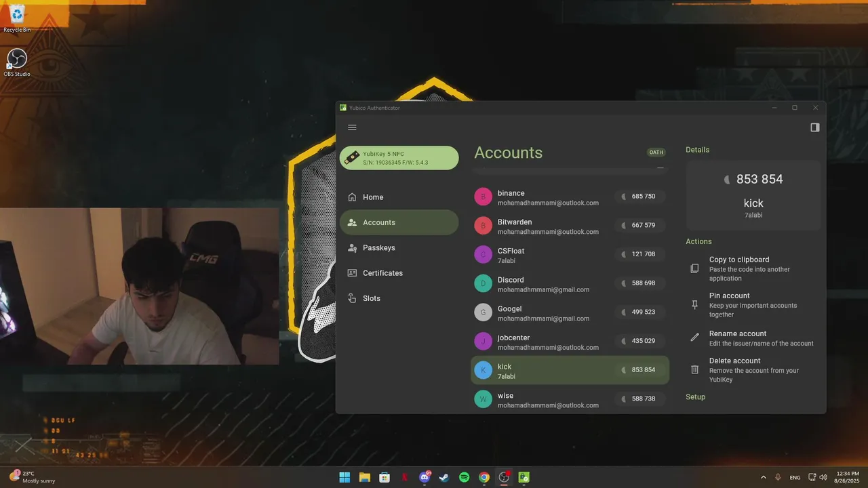
Task: Click the wise green avatar circle
Action: coord(483,399)
